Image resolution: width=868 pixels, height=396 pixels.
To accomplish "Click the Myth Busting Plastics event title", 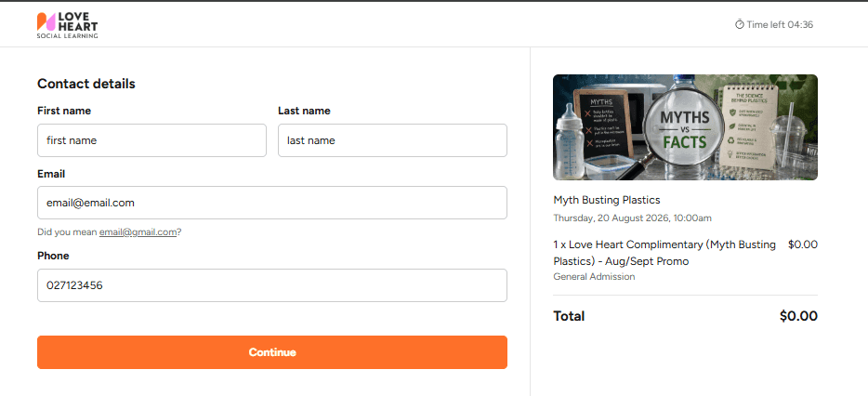I will coord(607,200).
